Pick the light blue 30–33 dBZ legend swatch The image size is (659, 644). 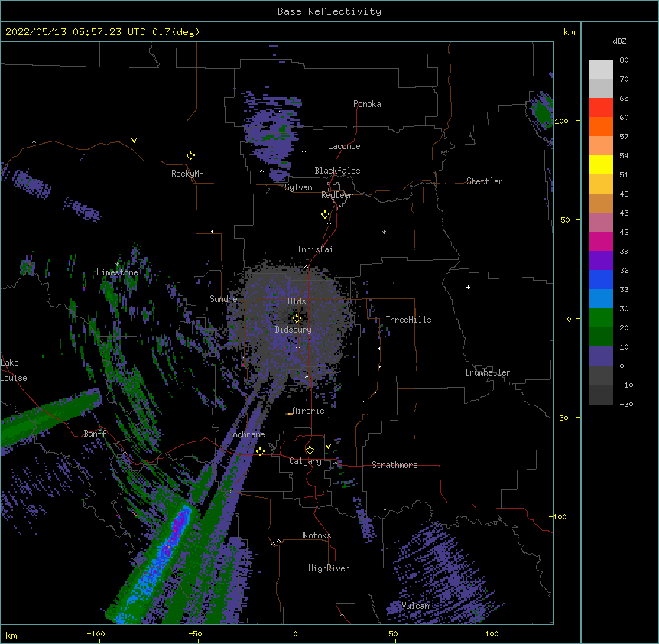pos(601,299)
